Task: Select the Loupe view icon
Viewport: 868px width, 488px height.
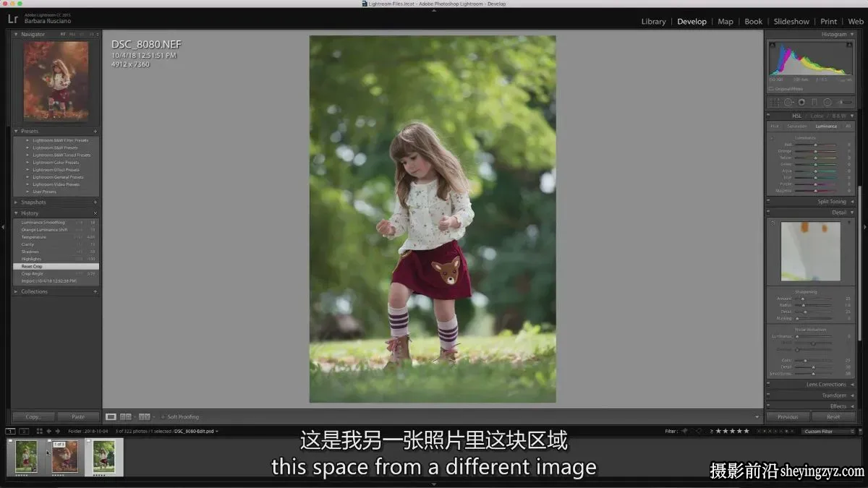Action: tap(111, 416)
